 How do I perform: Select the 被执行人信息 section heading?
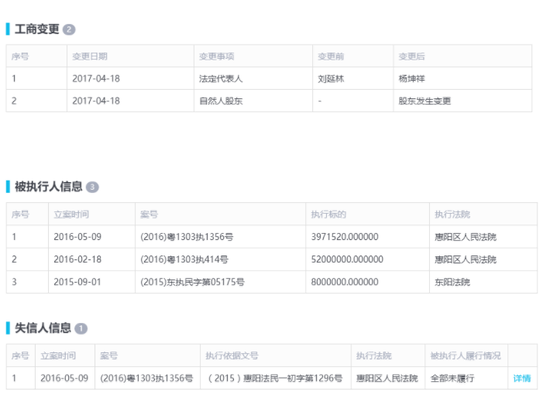point(48,187)
